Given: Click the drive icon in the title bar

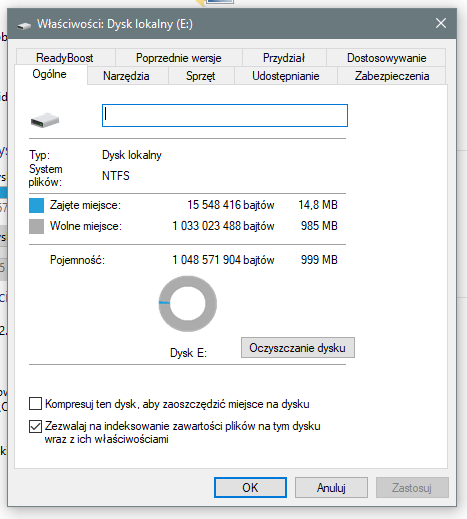Looking at the screenshot, I should pos(24,25).
